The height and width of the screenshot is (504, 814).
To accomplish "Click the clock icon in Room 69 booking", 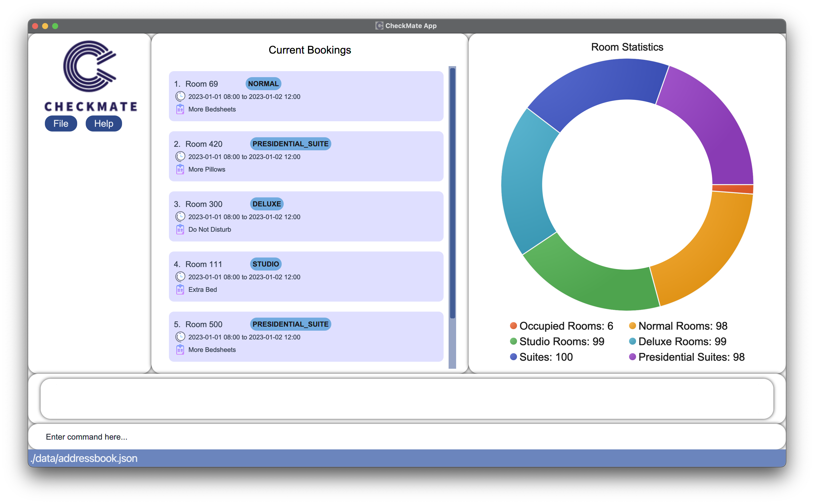I will coord(180,97).
